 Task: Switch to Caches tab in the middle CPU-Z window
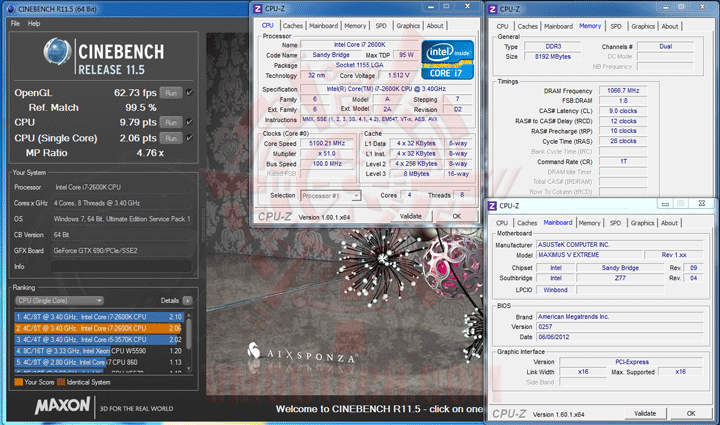[292, 26]
